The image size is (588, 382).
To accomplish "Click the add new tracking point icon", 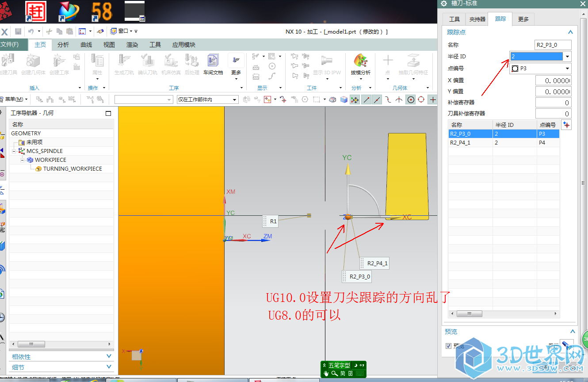I will coord(566,125).
